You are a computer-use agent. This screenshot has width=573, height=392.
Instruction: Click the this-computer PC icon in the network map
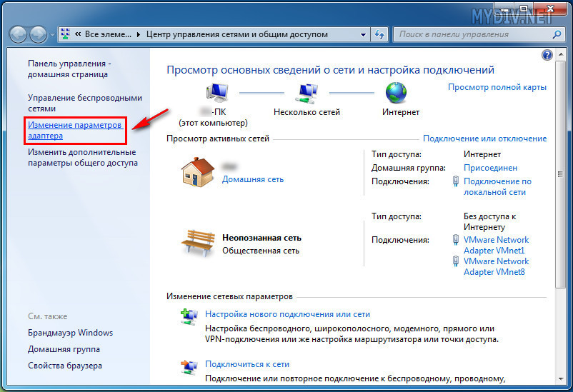click(217, 92)
